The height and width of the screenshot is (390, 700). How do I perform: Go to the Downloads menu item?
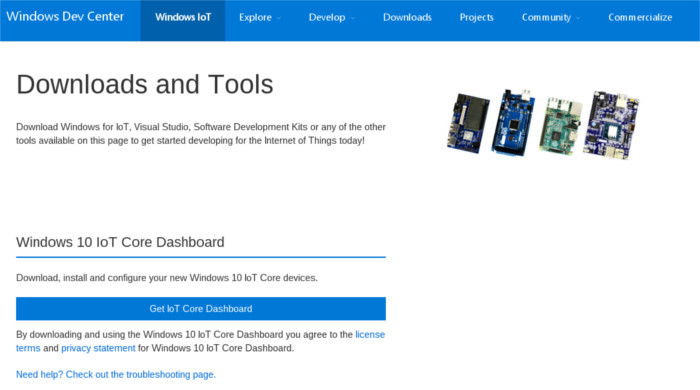point(407,17)
